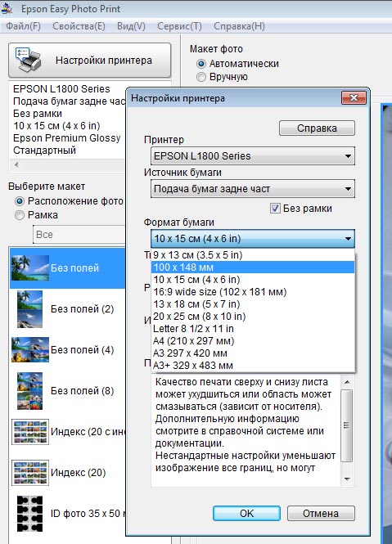This screenshot has height=544, width=392.
Task: Open the Справка(H) menu
Action: tap(239, 26)
